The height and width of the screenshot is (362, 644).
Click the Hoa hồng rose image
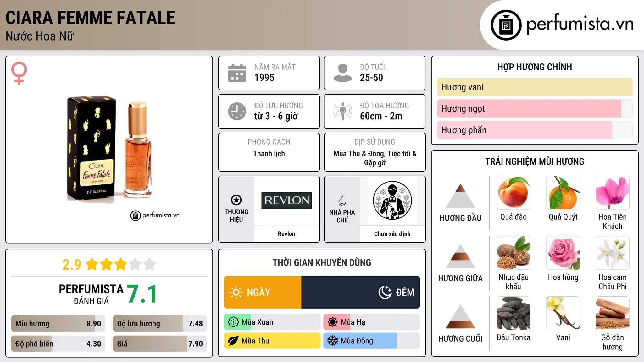[563, 253]
